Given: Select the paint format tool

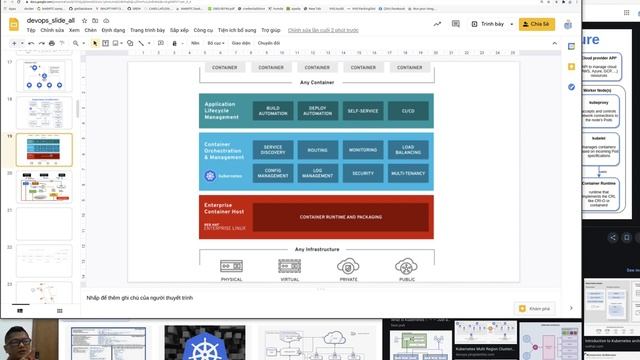Looking at the screenshot, I should (x=62, y=43).
